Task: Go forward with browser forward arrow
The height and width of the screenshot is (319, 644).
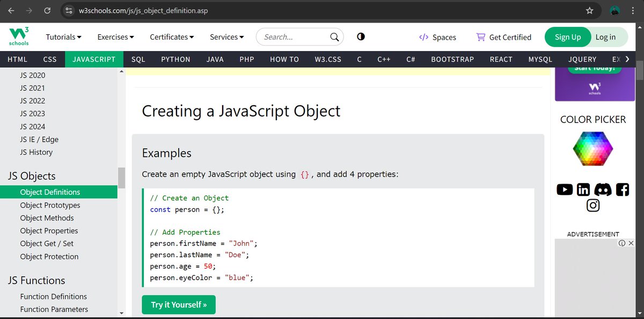Action: (x=29, y=10)
